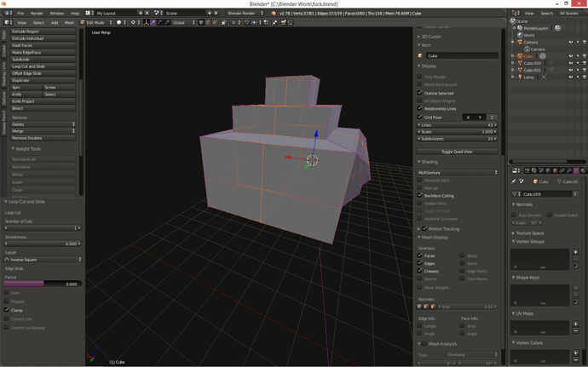
Task: Expand the 3D Cursor panel
Action: pos(430,37)
